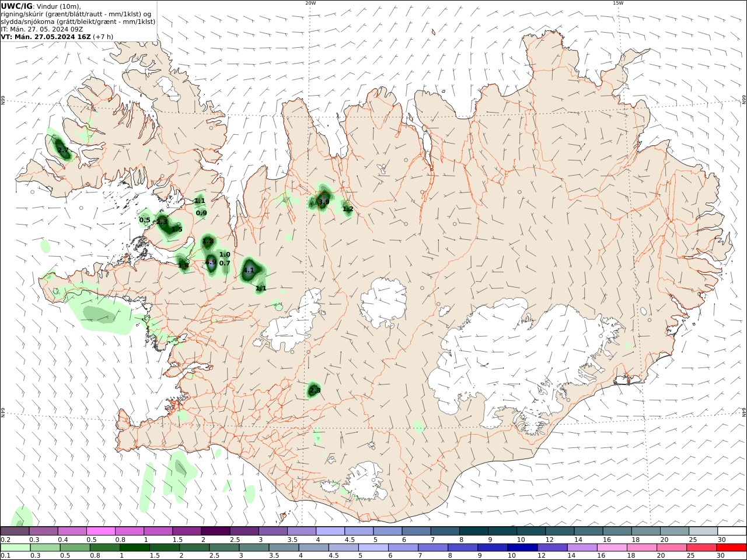Select the 3.9 precipitation value in the north
Viewport: 747px width, 560px height.
click(324, 202)
